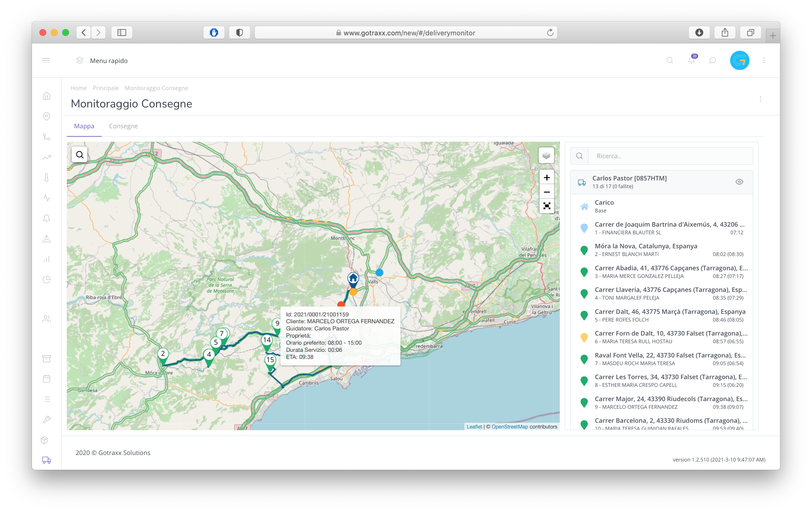Click Monitoraggio Consegne breadcrumb link
812x512 pixels.
[x=156, y=88]
